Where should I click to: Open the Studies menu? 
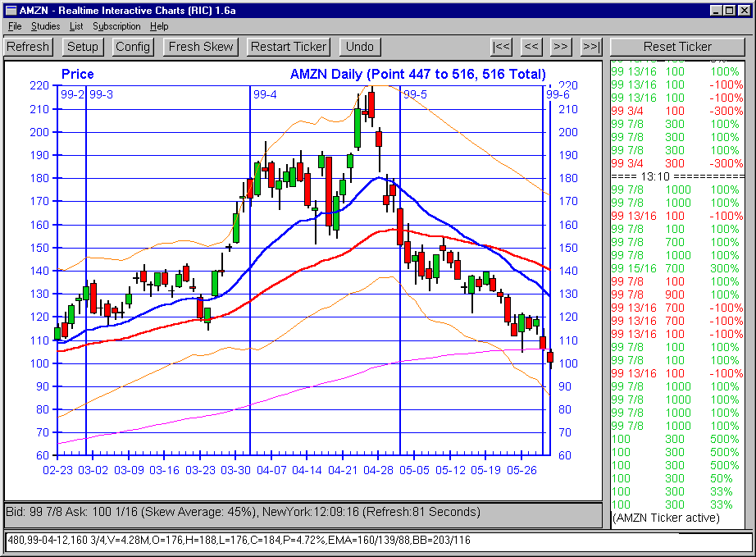click(x=45, y=26)
